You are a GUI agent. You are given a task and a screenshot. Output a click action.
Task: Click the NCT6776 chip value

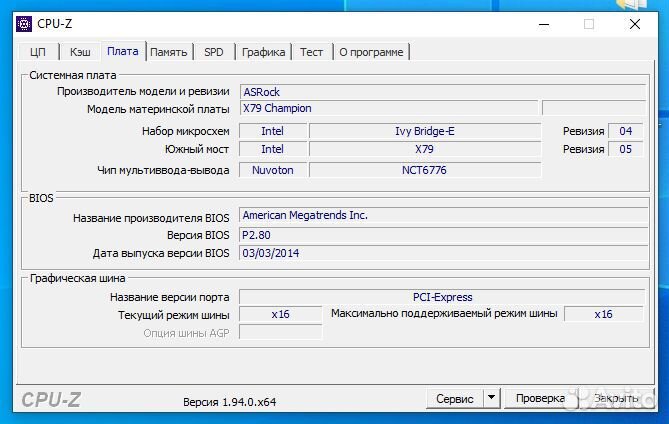[425, 170]
